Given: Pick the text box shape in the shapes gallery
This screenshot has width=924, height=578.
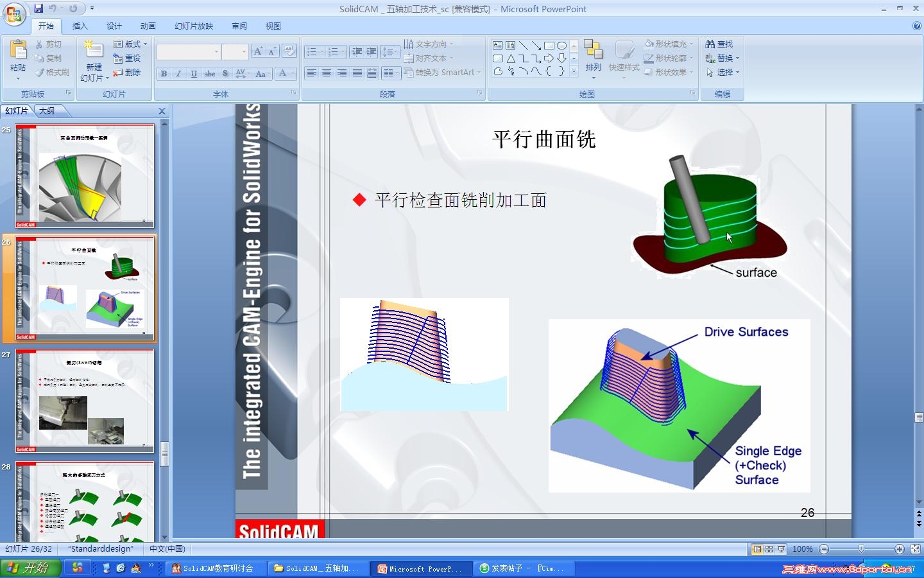Looking at the screenshot, I should 498,45.
